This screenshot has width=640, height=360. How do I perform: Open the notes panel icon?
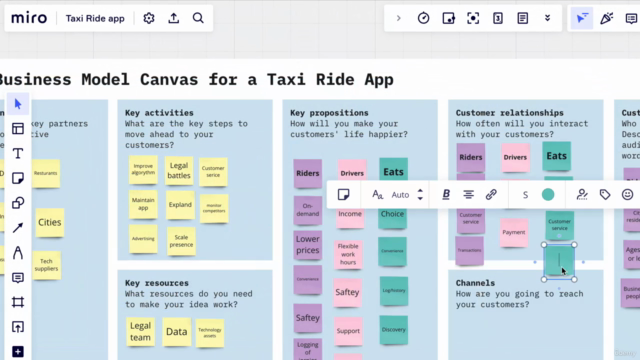(x=523, y=18)
